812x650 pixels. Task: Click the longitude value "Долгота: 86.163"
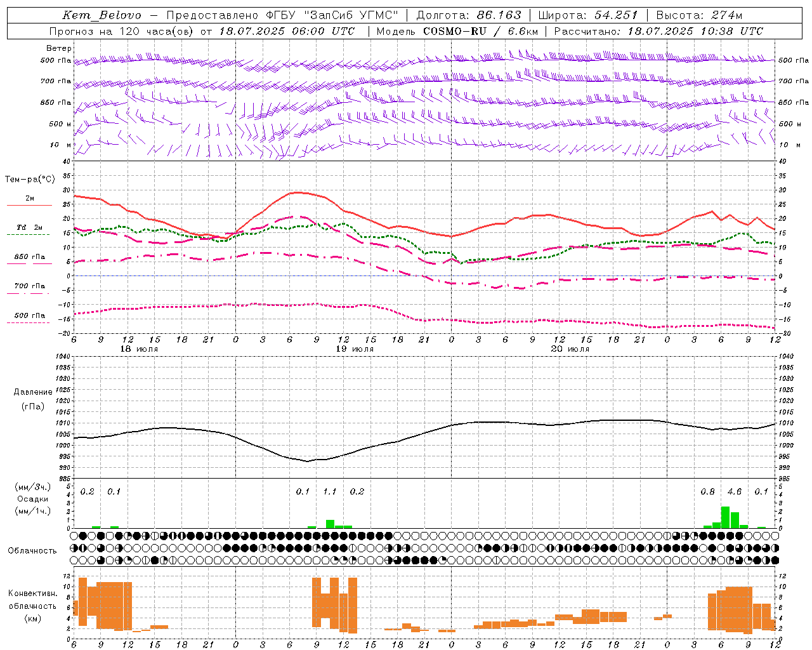point(469,15)
